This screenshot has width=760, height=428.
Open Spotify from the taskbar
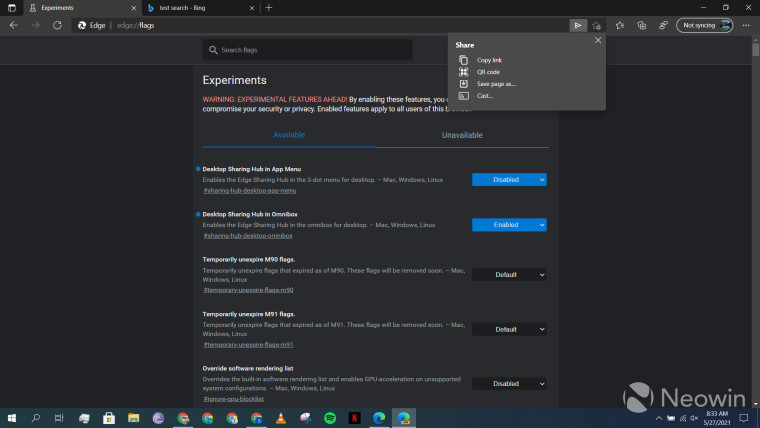tap(330, 418)
